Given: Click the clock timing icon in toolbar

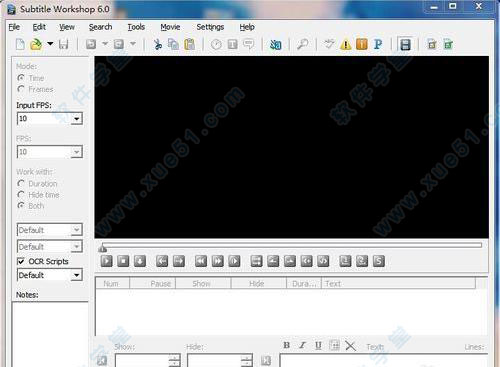Looking at the screenshot, I should point(216,44).
